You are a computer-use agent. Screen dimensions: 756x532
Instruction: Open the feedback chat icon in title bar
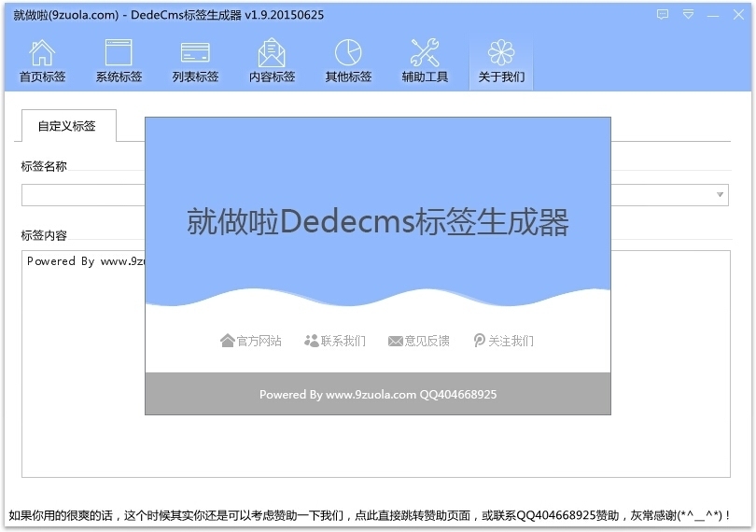[663, 15]
